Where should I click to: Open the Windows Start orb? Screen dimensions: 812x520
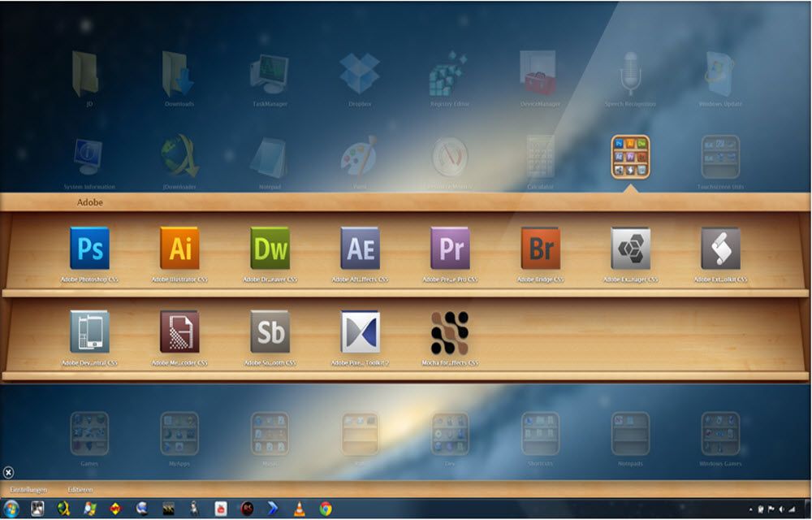pyautogui.click(x=11, y=509)
